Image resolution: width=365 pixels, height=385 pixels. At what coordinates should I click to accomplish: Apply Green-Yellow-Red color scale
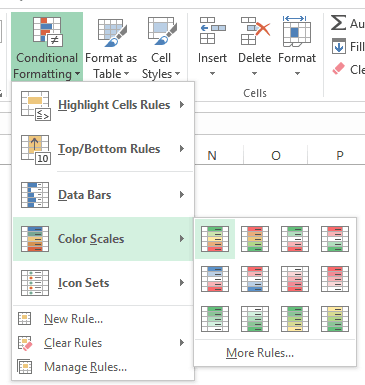point(215,239)
